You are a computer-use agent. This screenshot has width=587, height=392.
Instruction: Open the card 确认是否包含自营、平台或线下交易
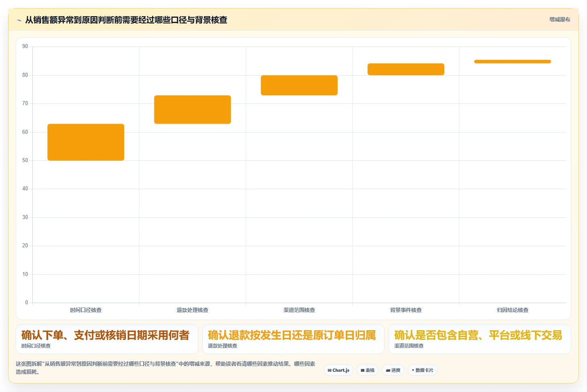(480, 339)
